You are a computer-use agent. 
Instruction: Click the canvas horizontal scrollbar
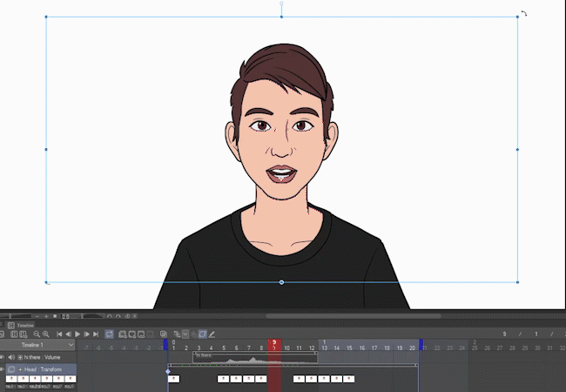[x=354, y=316]
